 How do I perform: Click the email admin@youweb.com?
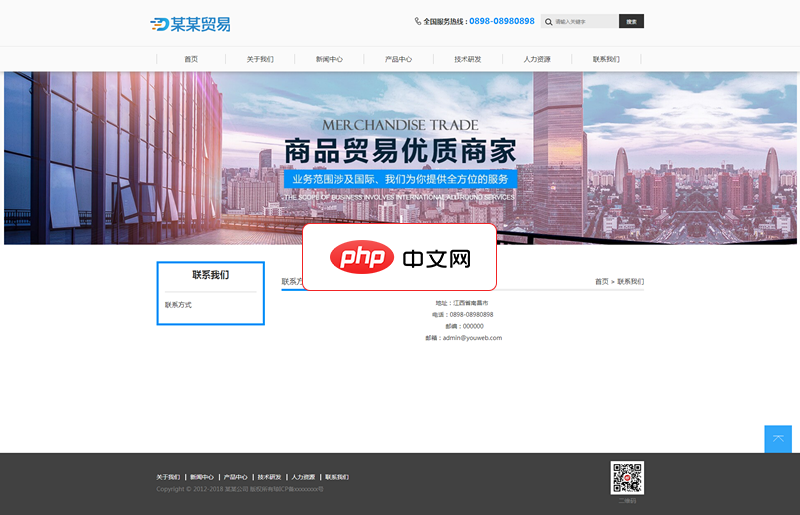464,338
